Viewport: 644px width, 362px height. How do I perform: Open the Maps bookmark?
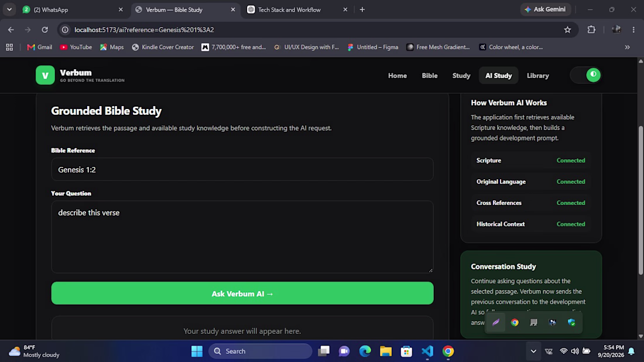pyautogui.click(x=112, y=47)
